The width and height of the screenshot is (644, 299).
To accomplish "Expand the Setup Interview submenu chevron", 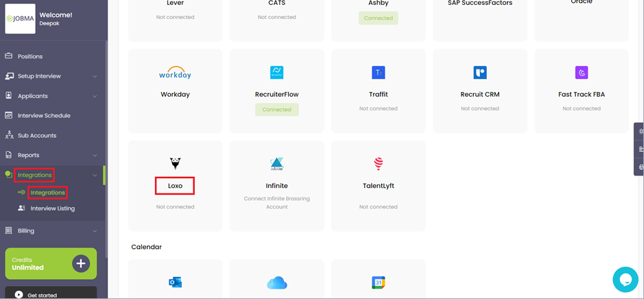I will (x=95, y=76).
